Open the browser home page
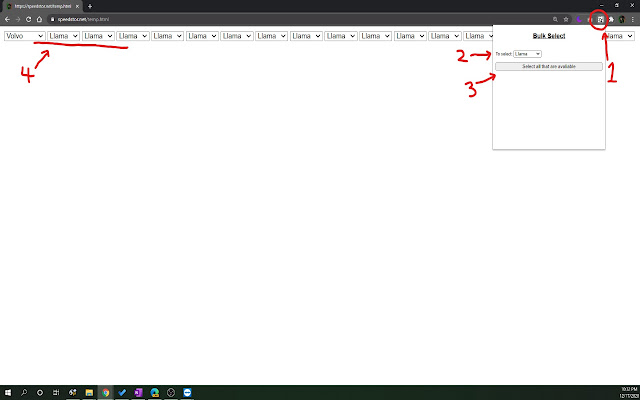Screen dimensions: 640x400 39,19
